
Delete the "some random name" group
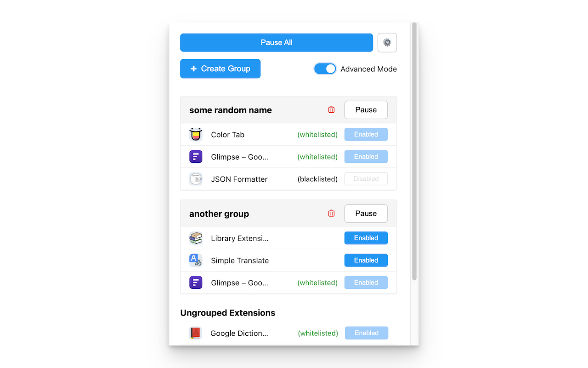pos(331,110)
